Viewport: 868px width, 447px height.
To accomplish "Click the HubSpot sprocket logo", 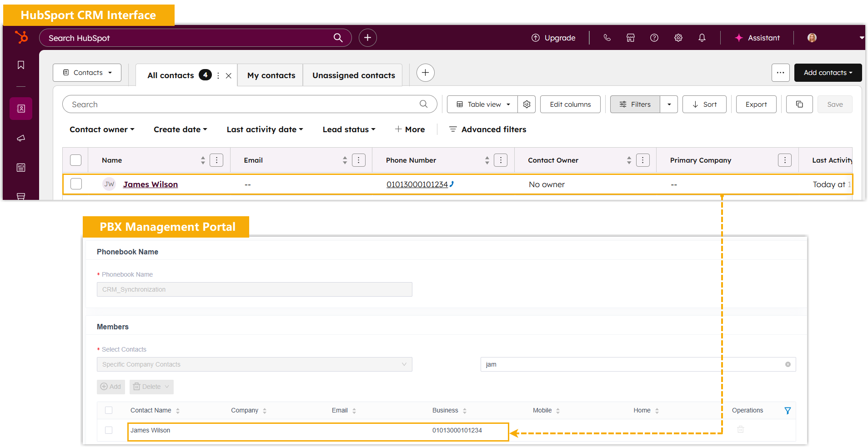I will click(21, 37).
